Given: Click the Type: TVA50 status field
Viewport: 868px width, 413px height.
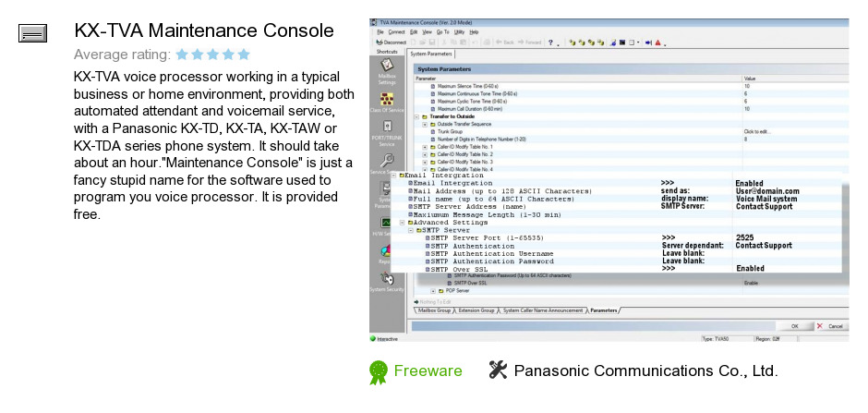Looking at the screenshot, I should tap(726, 339).
